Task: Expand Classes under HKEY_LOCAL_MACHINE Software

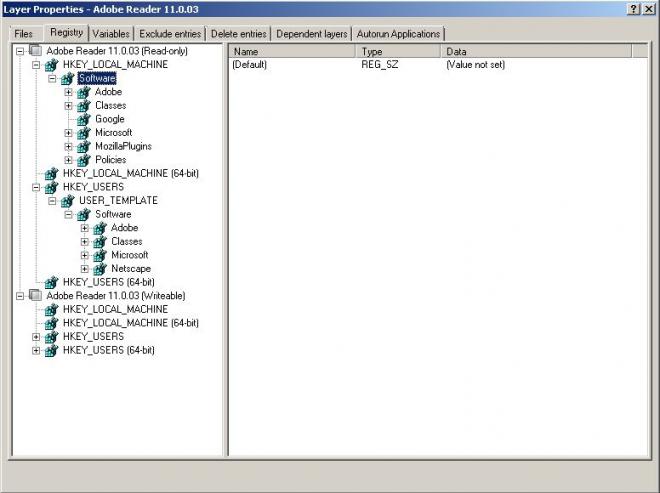Action: pyautogui.click(x=68, y=106)
